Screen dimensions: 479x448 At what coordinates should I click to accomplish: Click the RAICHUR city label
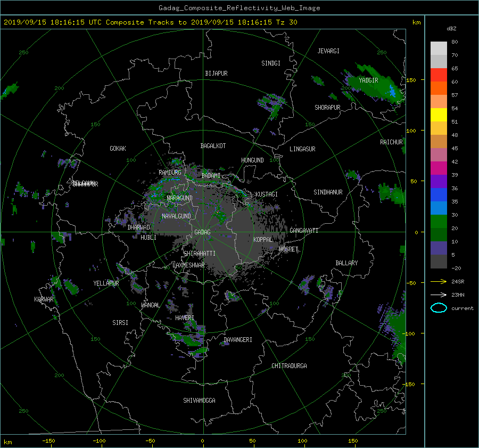pos(391,142)
